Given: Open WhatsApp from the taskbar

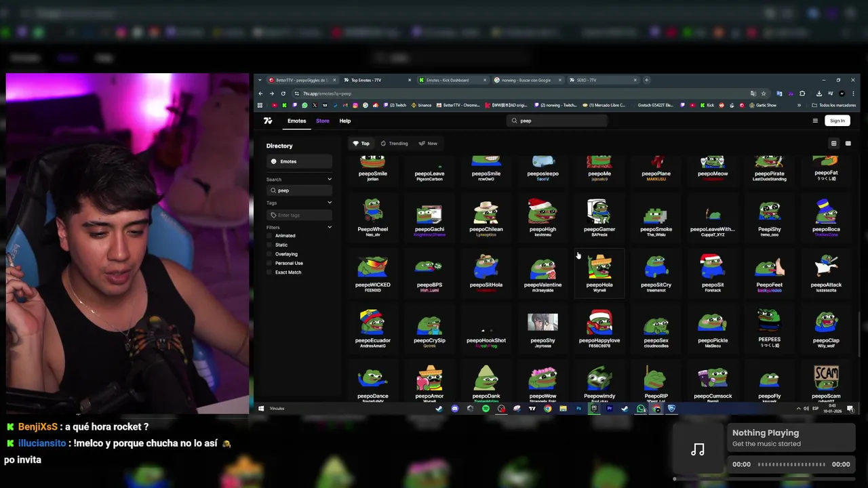Looking at the screenshot, I should coord(640,408).
